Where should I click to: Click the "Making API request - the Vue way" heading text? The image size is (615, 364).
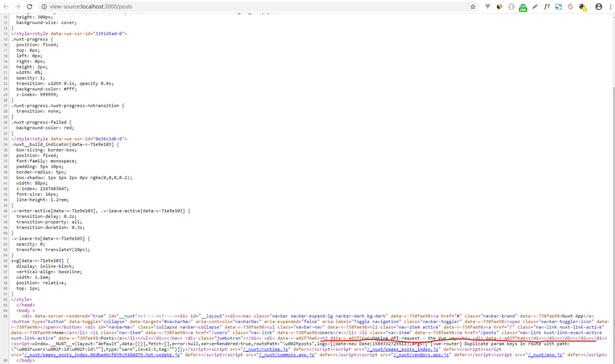click(x=416, y=338)
